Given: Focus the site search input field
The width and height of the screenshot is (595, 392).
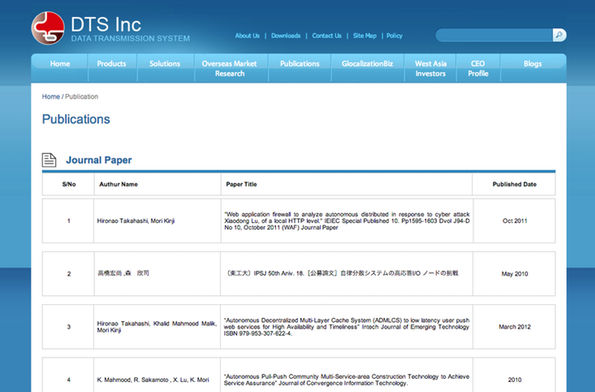Looking at the screenshot, I should pos(494,35).
